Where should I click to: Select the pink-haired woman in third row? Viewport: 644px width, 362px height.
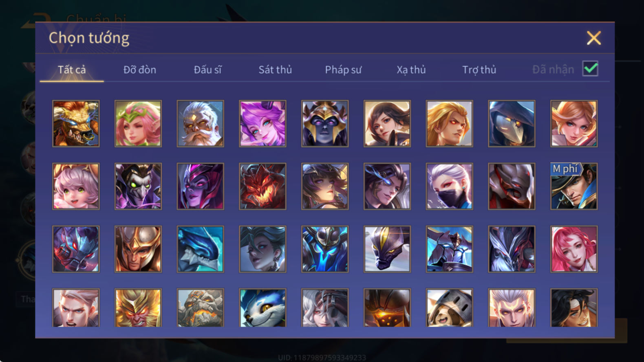click(574, 249)
